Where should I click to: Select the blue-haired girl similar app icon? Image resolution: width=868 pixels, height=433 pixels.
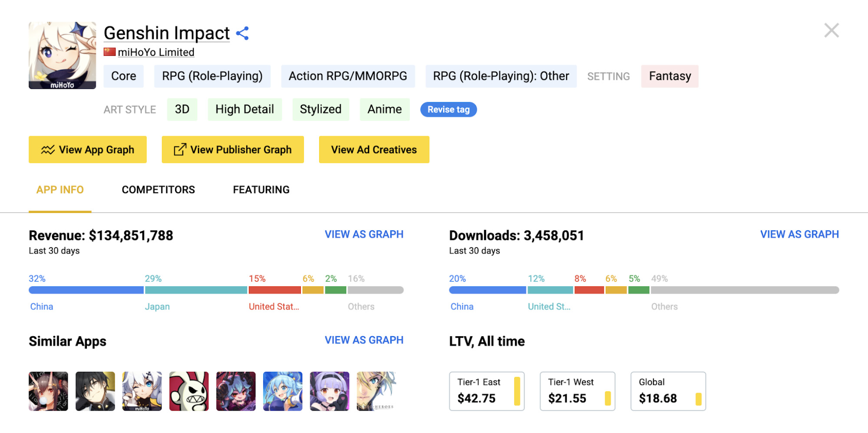tap(283, 391)
